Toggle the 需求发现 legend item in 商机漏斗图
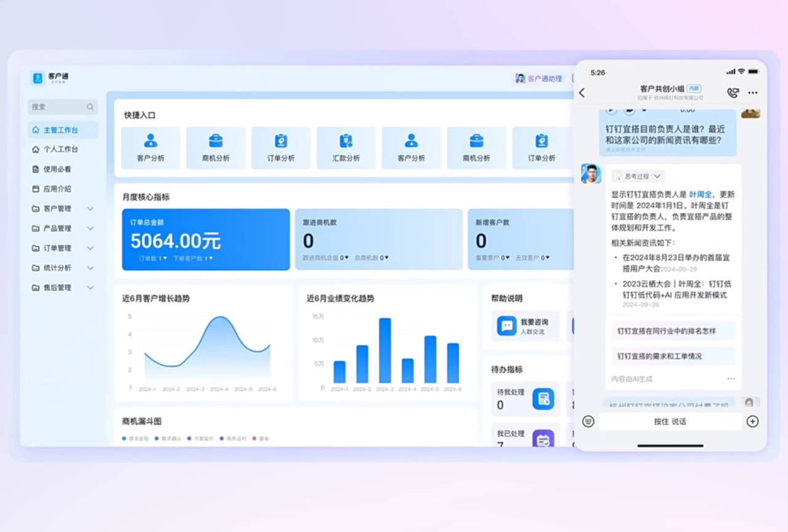This screenshot has width=788, height=532. tap(135, 438)
